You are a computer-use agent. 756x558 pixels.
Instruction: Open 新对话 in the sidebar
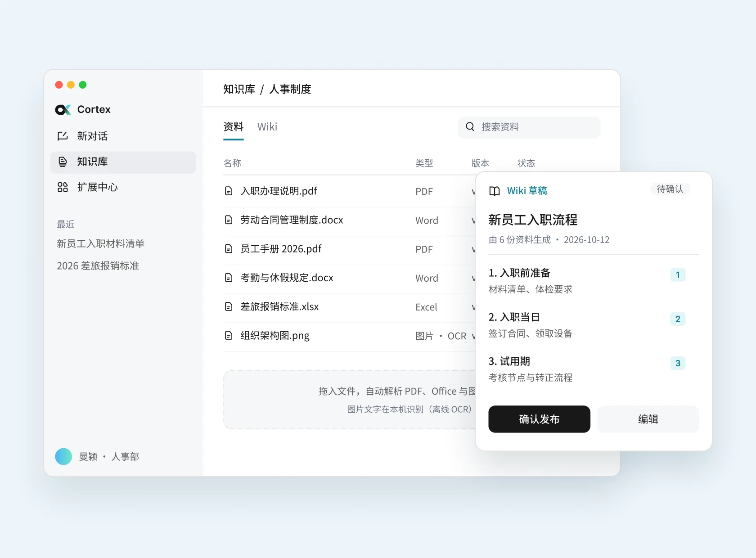[x=123, y=136]
